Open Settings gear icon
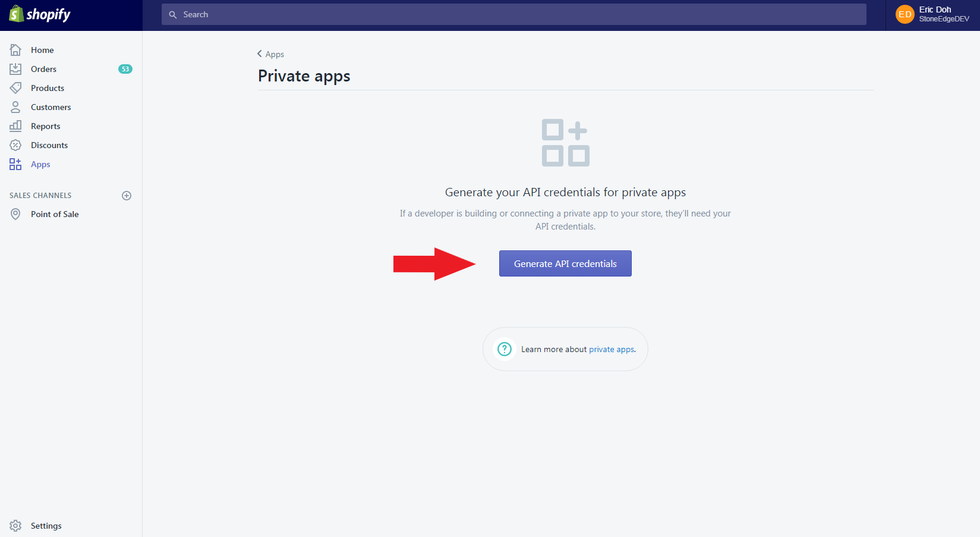Image resolution: width=980 pixels, height=537 pixels. 15,526
